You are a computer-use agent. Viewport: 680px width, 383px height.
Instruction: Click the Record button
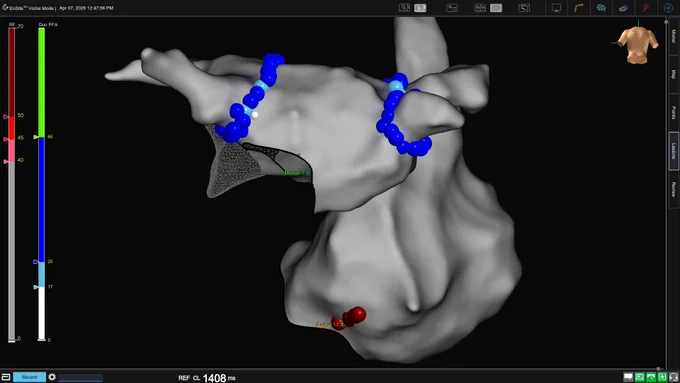(x=29, y=377)
